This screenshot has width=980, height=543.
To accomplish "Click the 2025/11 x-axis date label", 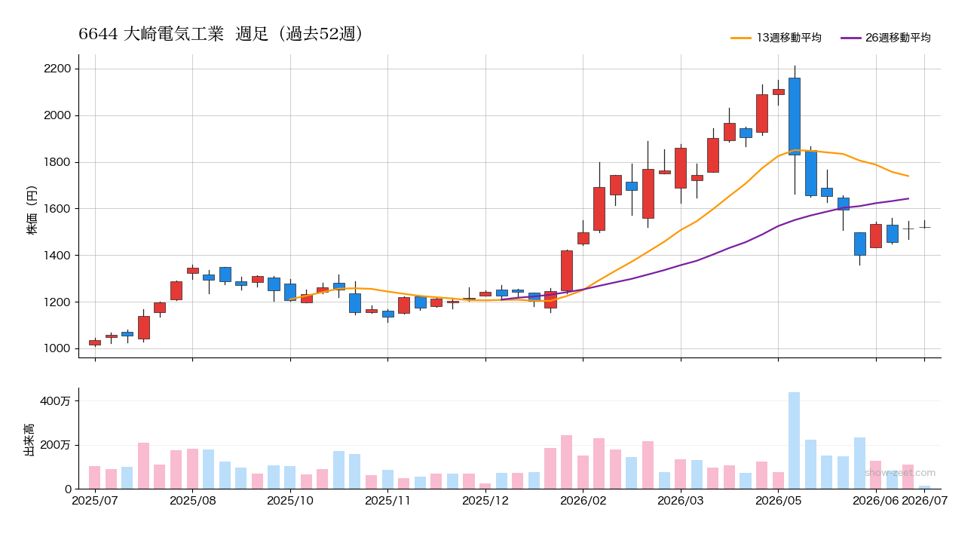I will coord(387,500).
